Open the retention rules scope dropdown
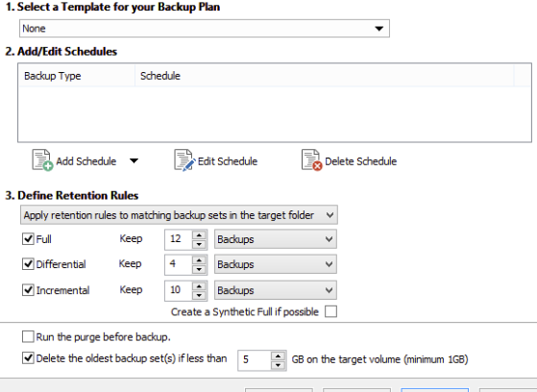 pos(179,215)
